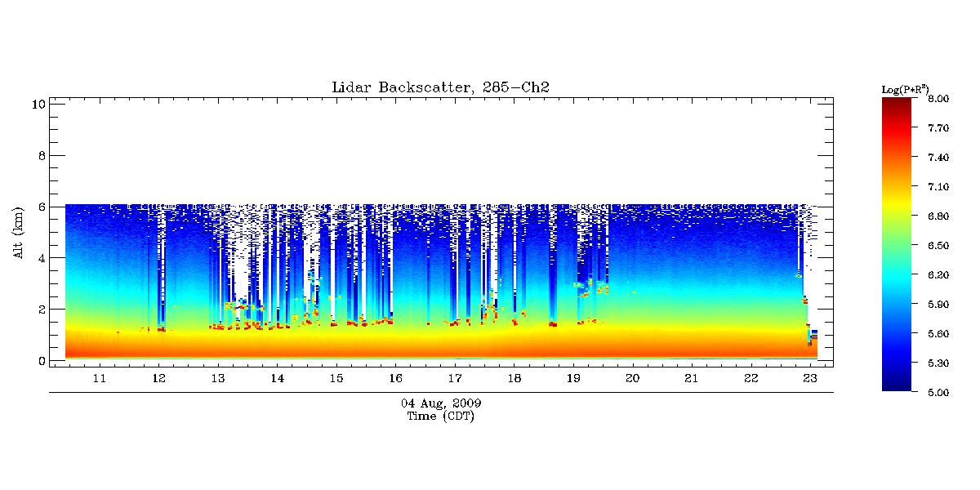Viewport: 980px width, 490px height.
Task: Select hour 21 on the time axis
Action: 692,379
